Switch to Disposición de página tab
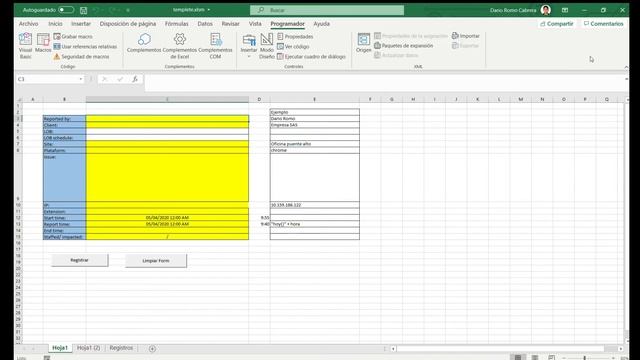The image size is (640, 360). point(128,24)
